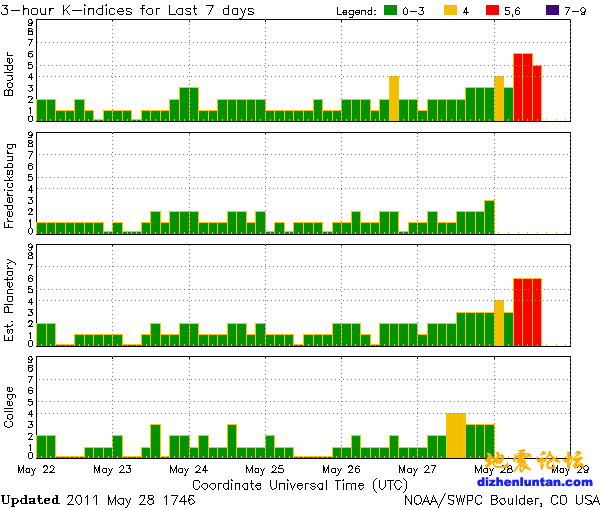This screenshot has width=600, height=510.
Task: Click the Boulder panel axis label
Action: [10, 75]
